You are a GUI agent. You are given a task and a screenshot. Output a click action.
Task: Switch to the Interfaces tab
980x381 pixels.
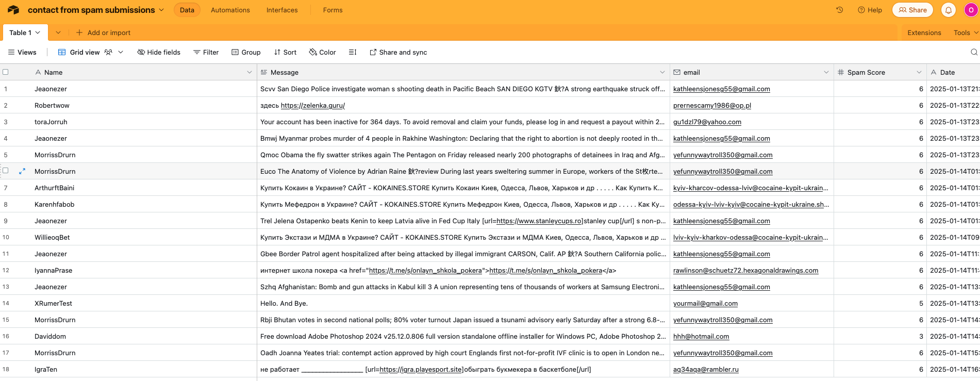pos(282,10)
